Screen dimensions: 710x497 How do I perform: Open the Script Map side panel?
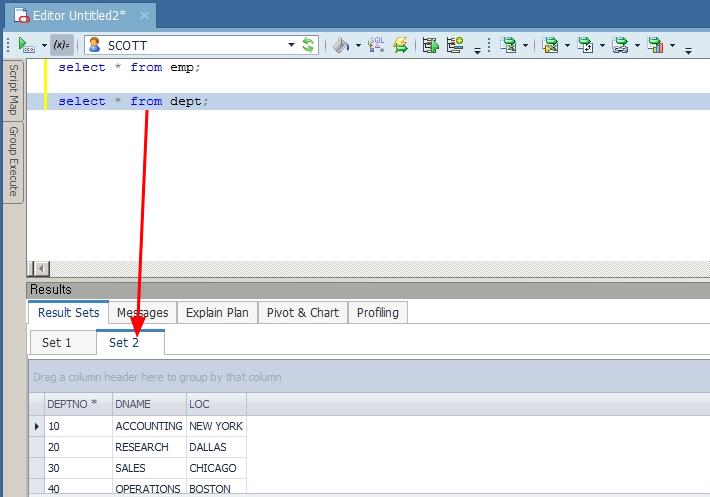coord(14,89)
